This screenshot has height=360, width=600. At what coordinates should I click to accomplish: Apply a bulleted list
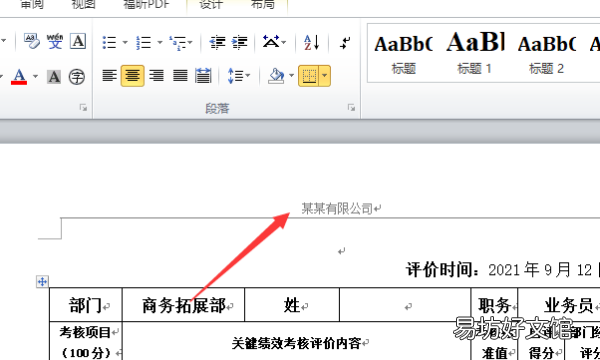(109, 42)
